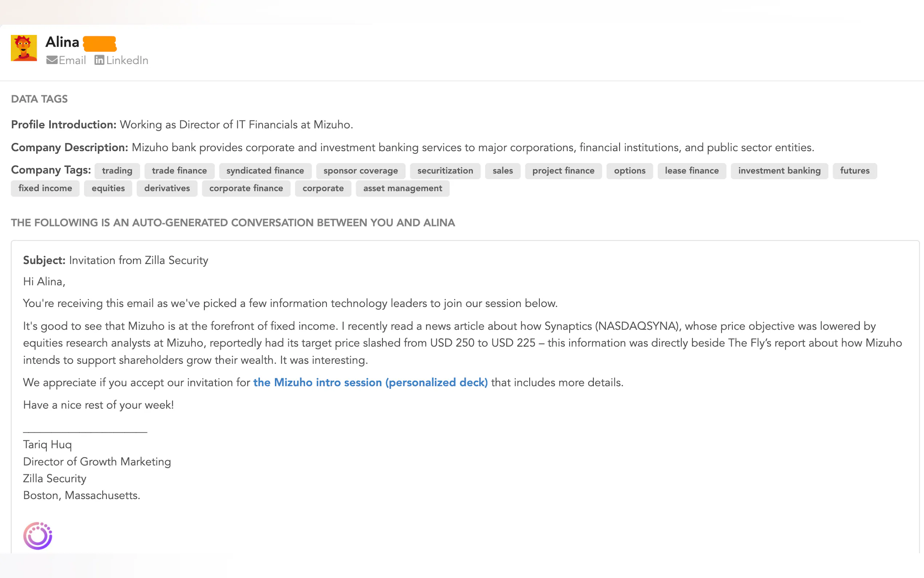
Task: Click the asset management tag
Action: pos(402,188)
